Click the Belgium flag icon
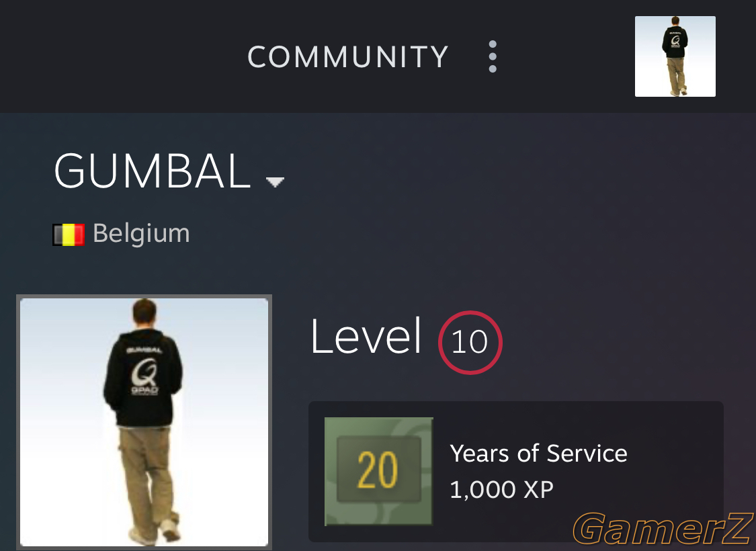 (x=69, y=235)
